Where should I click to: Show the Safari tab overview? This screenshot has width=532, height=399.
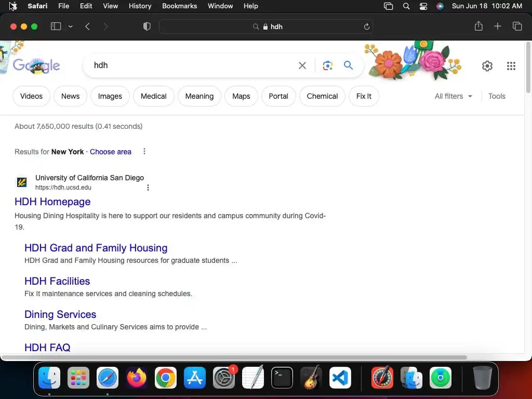[517, 26]
